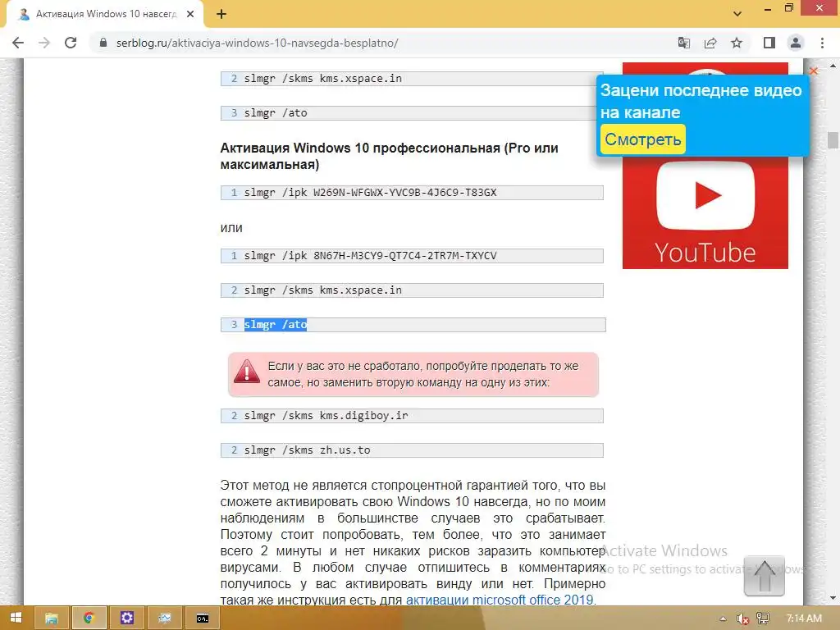
Task: Close the Активация Windows 10 tab
Action: point(190,15)
